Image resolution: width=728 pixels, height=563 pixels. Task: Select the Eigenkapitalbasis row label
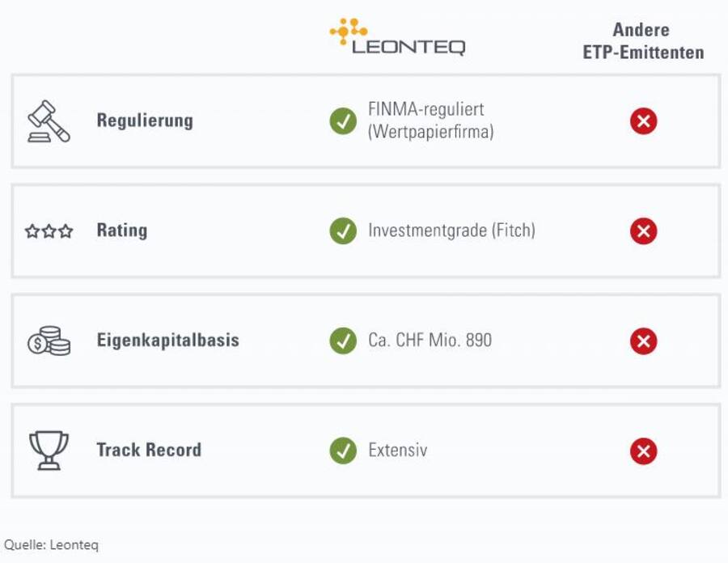point(168,341)
